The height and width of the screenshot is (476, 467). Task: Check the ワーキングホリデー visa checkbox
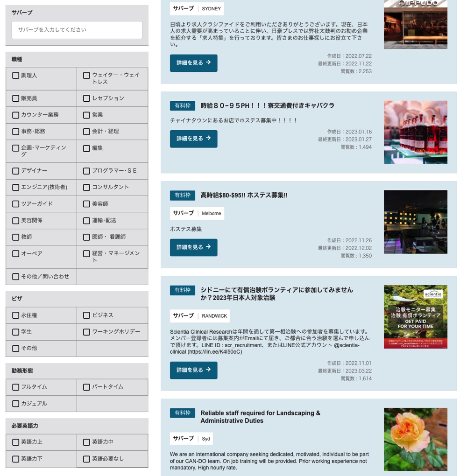coord(86,332)
